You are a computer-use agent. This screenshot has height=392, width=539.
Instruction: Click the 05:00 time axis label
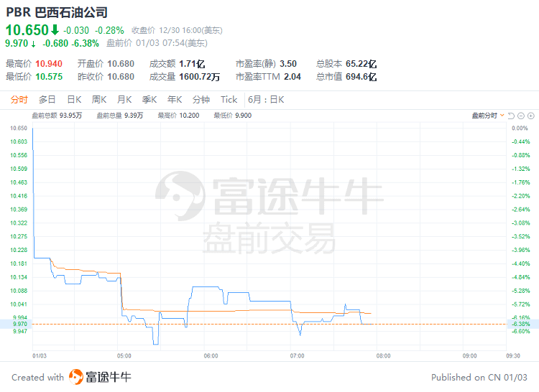pyautogui.click(x=124, y=355)
